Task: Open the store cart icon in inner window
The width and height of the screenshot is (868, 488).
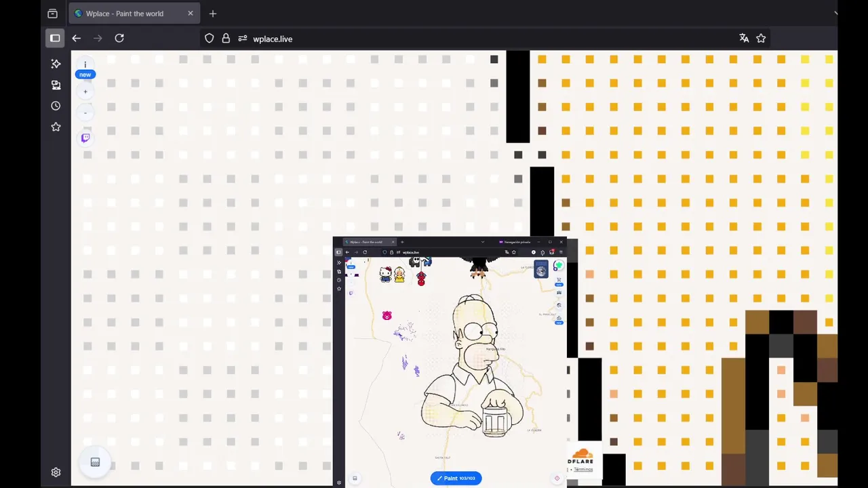Action: pyautogui.click(x=559, y=279)
